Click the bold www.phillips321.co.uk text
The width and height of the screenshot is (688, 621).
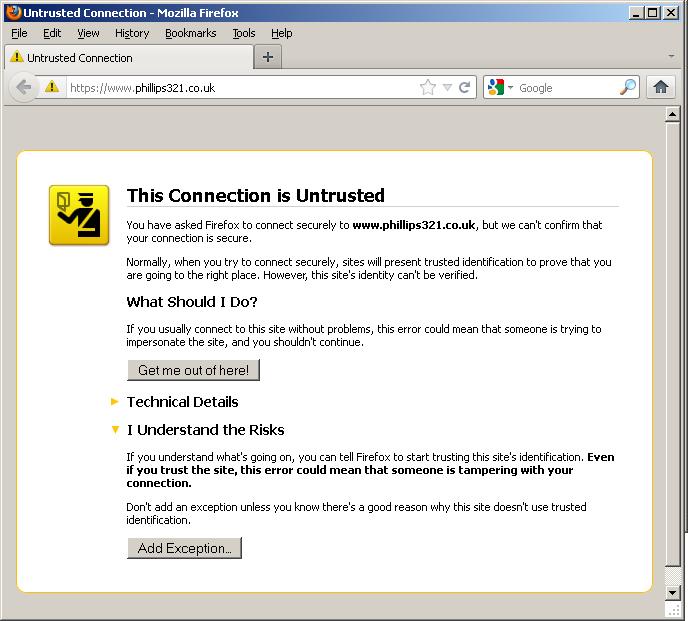(x=414, y=225)
